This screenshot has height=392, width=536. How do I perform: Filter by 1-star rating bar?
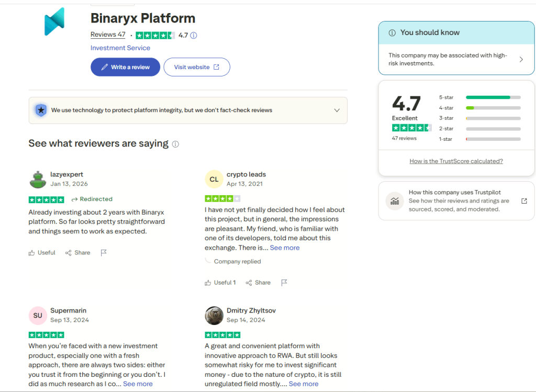click(480, 139)
